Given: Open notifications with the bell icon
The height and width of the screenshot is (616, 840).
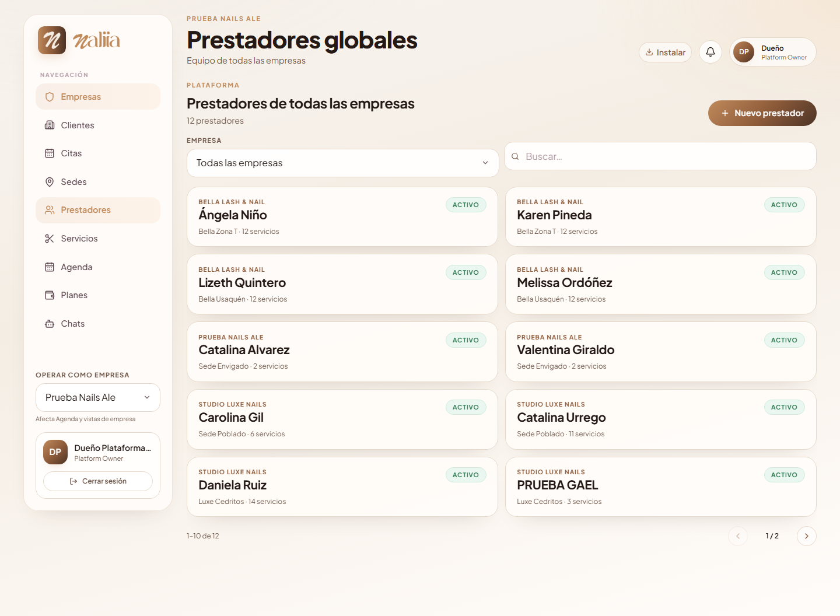Looking at the screenshot, I should pyautogui.click(x=710, y=52).
